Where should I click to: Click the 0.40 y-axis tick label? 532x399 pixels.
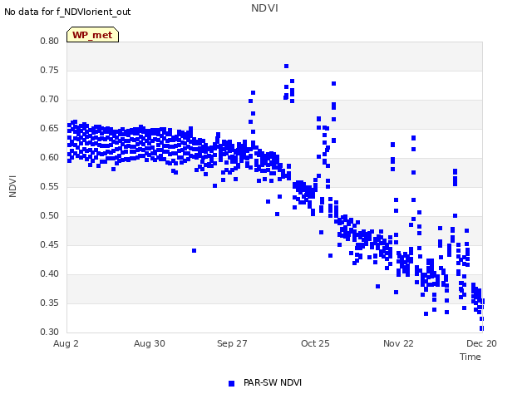(x=50, y=273)
